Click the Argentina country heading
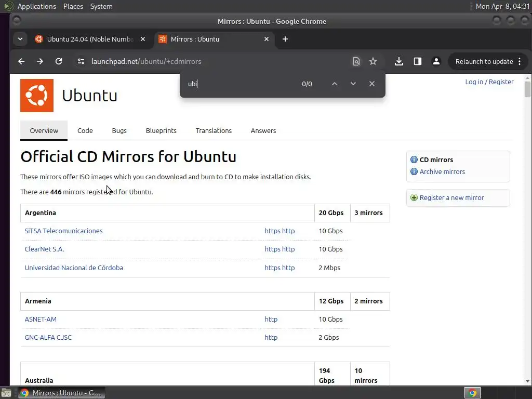 41,212
